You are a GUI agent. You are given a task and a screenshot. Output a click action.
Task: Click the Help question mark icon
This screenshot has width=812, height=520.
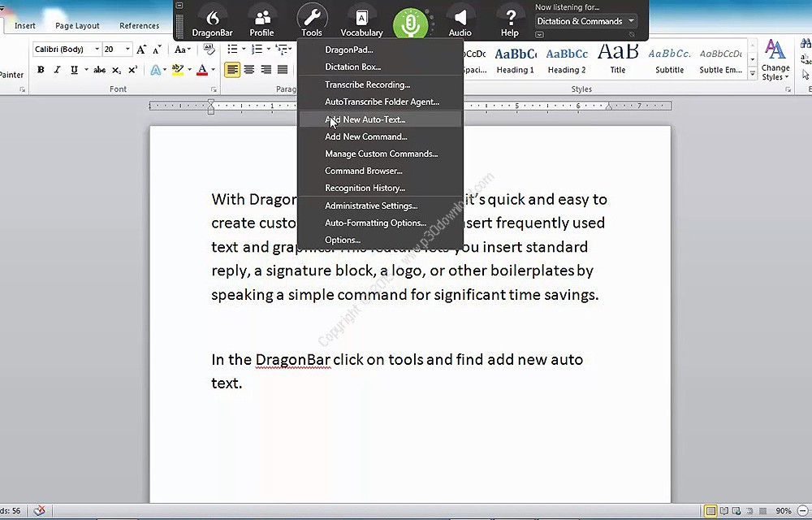(510, 24)
